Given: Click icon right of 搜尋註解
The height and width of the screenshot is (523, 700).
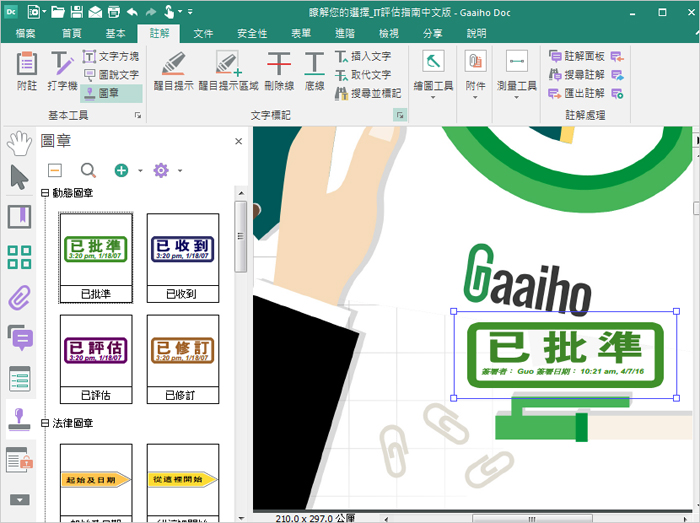Looking at the screenshot, I should pos(617,75).
